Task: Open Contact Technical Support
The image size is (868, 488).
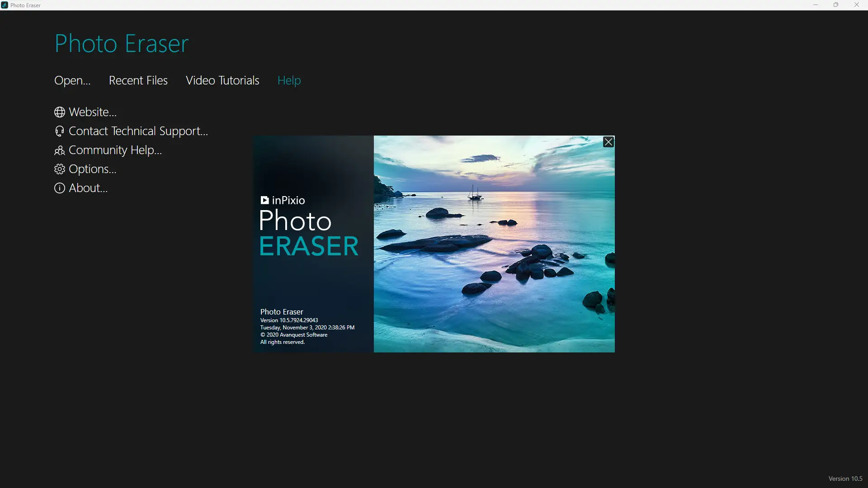Action: (x=138, y=131)
